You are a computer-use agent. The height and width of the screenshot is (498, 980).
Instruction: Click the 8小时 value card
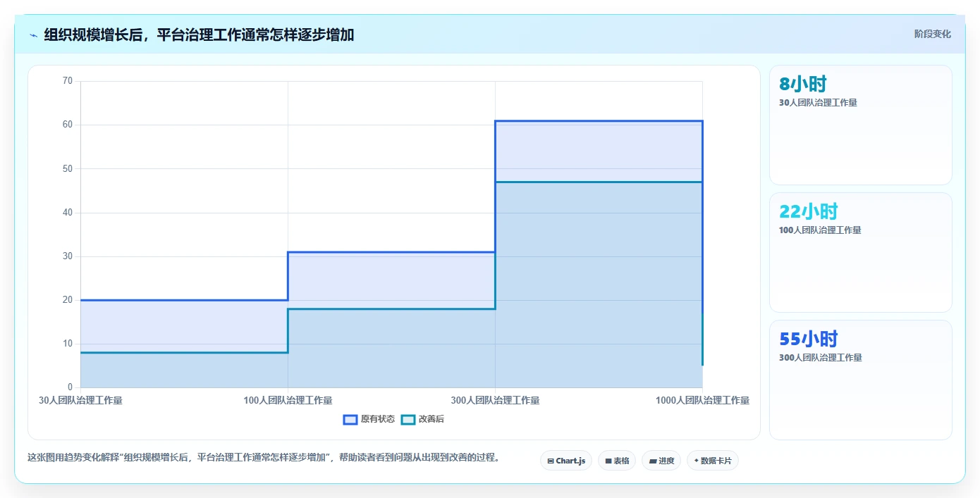[861, 125]
